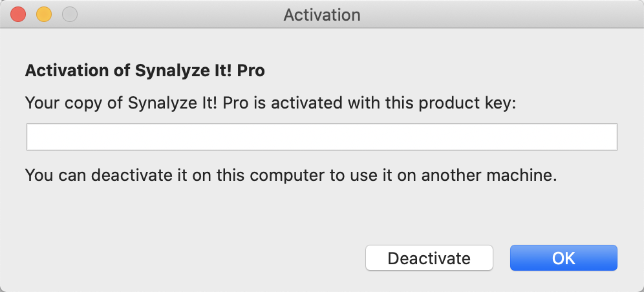
Task: Select the bold Activation of Synalyze It! Pro heading
Action: pyautogui.click(x=145, y=70)
